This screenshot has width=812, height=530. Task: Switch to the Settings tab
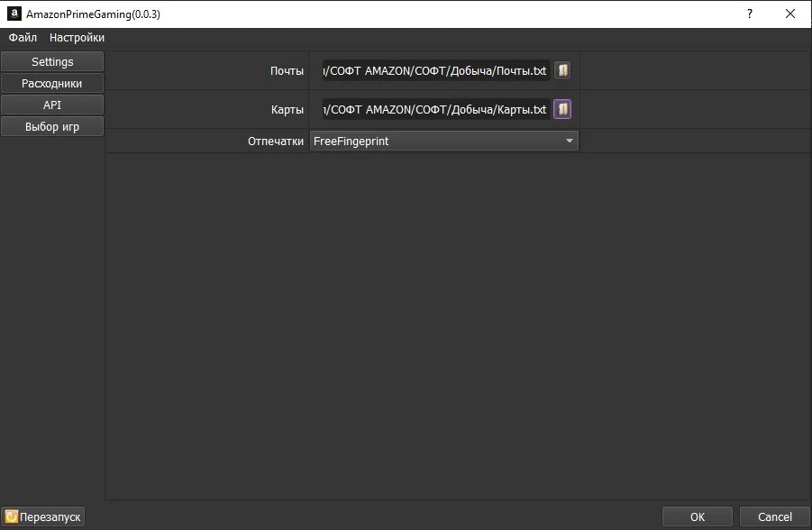pyautogui.click(x=52, y=61)
